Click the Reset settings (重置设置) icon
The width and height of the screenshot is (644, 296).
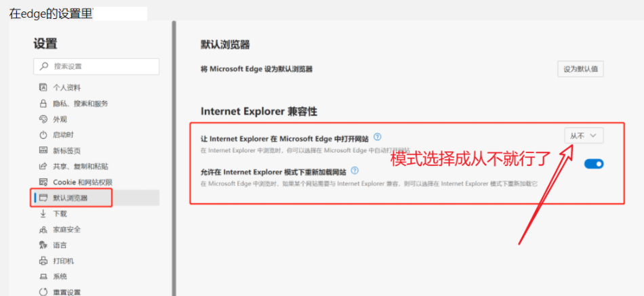[x=43, y=293]
